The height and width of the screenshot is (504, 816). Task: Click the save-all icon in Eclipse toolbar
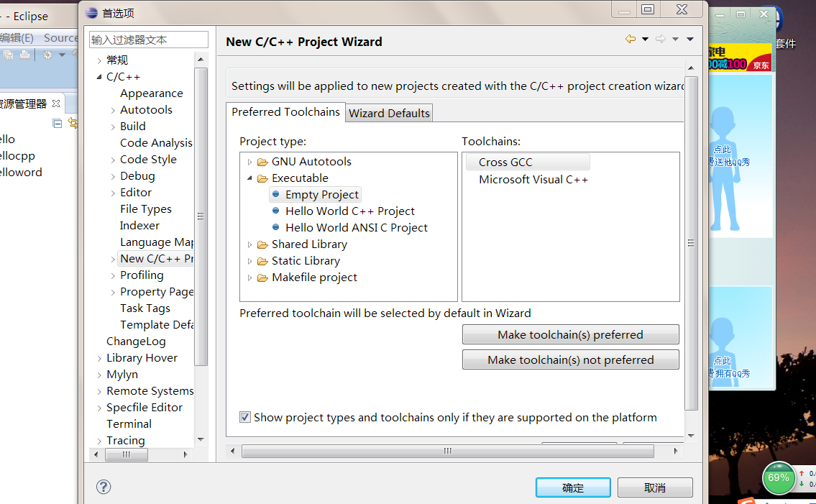tap(9, 55)
